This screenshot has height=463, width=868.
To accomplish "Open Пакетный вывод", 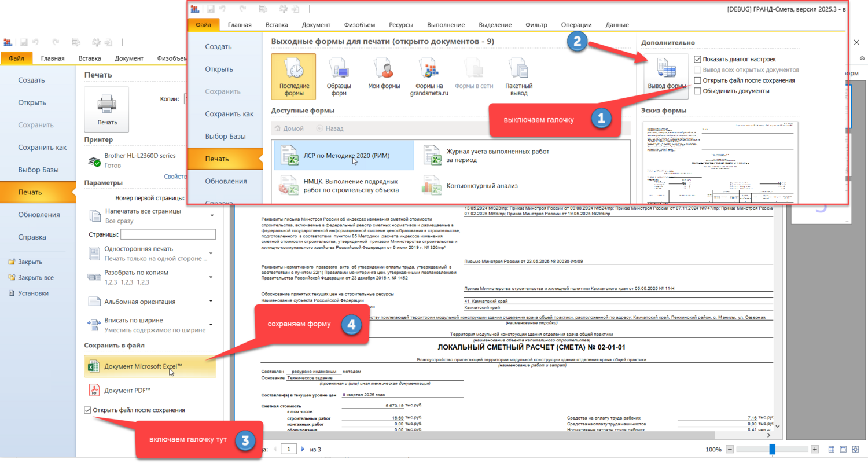I will point(519,76).
